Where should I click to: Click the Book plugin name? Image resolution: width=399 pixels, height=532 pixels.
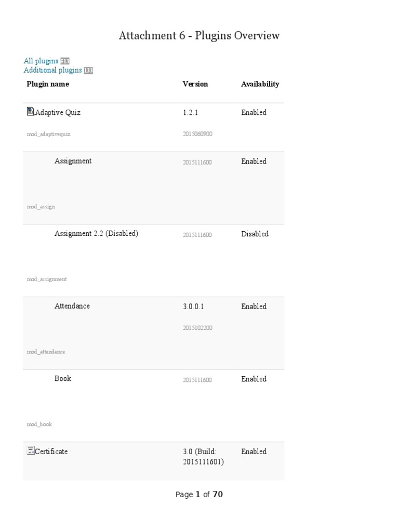click(63, 379)
